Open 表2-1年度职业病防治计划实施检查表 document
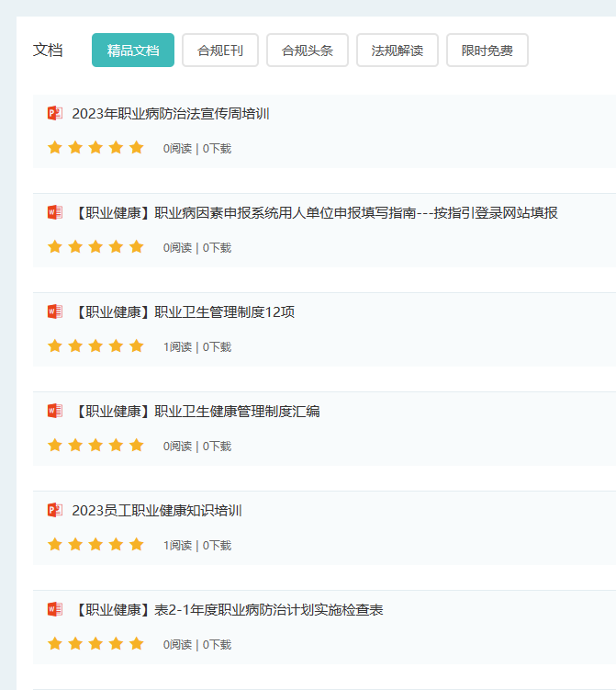The height and width of the screenshot is (690, 616). [x=228, y=610]
